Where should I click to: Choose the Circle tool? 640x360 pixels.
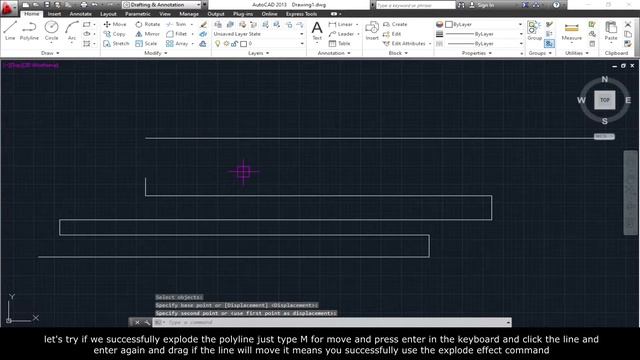pos(51,31)
